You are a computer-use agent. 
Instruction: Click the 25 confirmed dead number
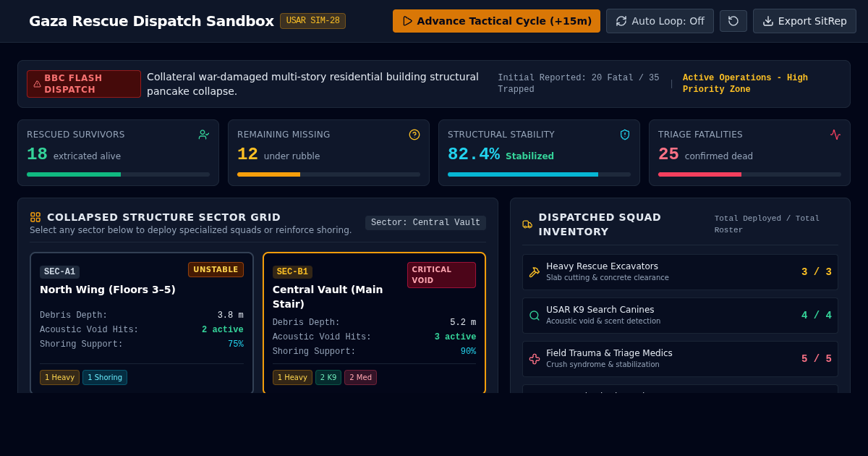coord(668,154)
